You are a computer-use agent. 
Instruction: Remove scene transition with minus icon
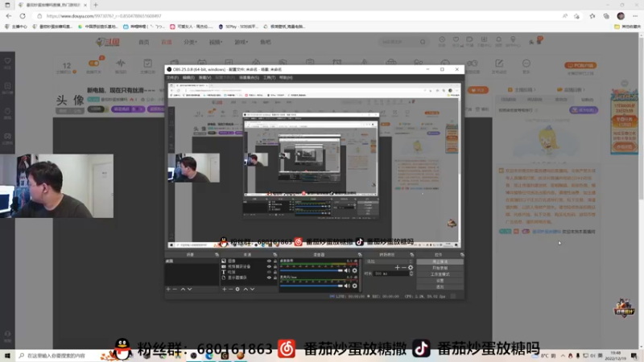pos(404,268)
